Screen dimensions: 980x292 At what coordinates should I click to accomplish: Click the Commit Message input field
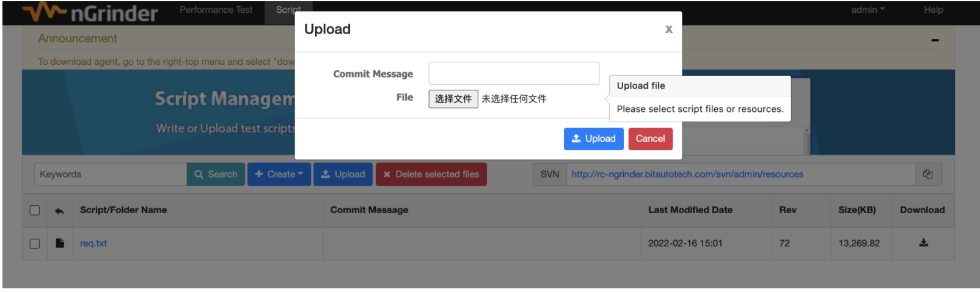point(513,73)
